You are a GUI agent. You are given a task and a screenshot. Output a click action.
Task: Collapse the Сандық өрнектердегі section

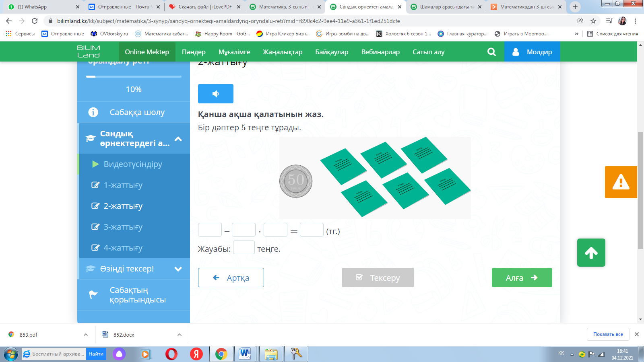click(x=178, y=139)
